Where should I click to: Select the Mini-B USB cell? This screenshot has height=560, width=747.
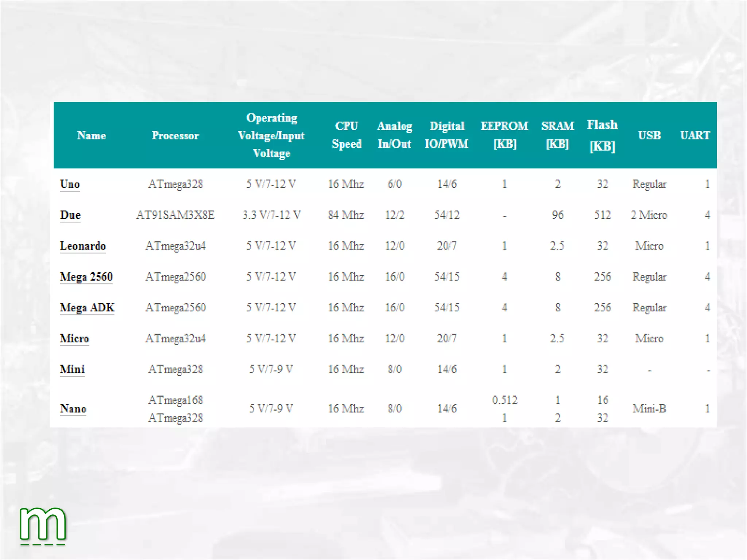649,408
